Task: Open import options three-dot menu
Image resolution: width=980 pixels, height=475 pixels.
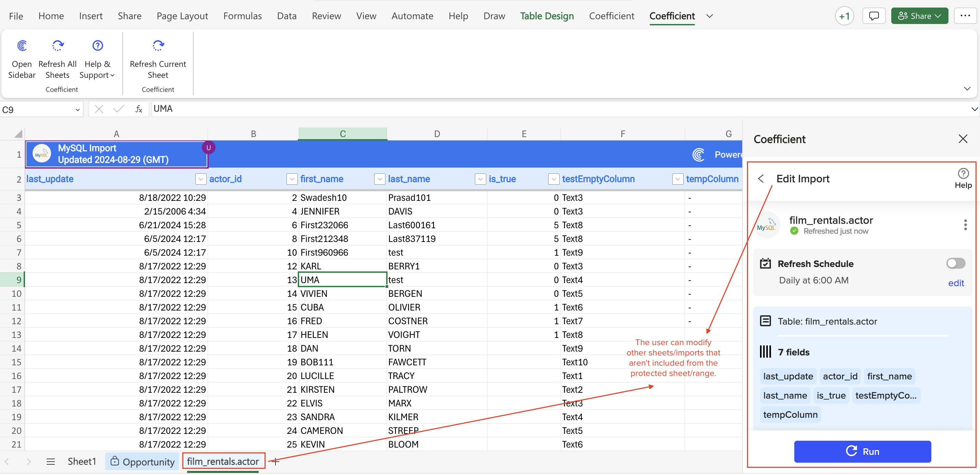Action: click(965, 225)
